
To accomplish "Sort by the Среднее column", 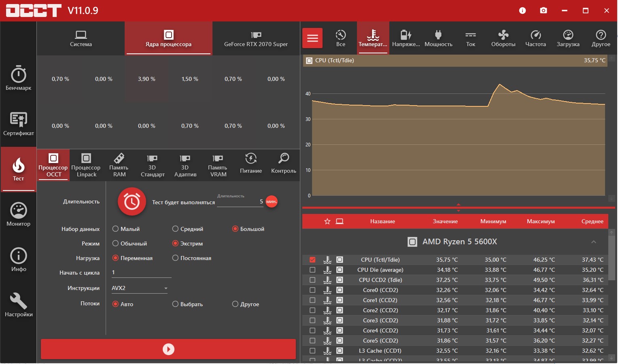I will [x=593, y=221].
